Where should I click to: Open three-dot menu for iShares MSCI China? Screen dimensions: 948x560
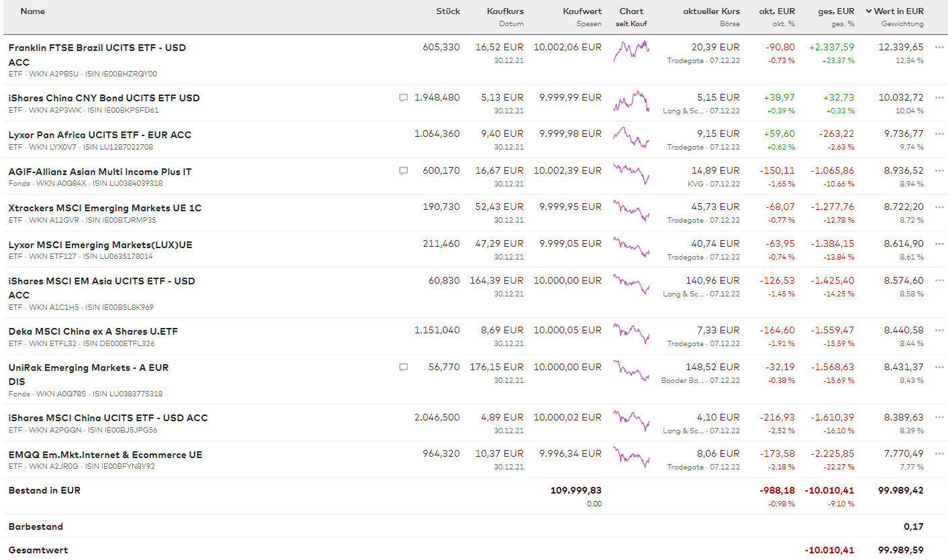(x=939, y=418)
